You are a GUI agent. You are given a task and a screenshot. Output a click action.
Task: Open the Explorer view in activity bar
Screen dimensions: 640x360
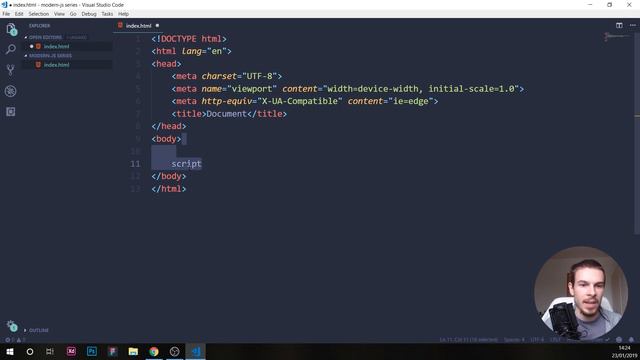point(11,29)
